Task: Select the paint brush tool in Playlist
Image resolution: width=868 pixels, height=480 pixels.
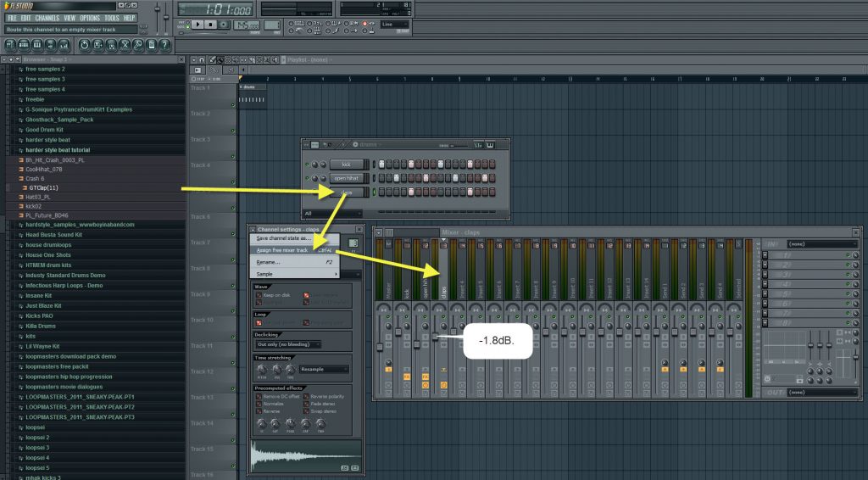Action: coord(220,60)
